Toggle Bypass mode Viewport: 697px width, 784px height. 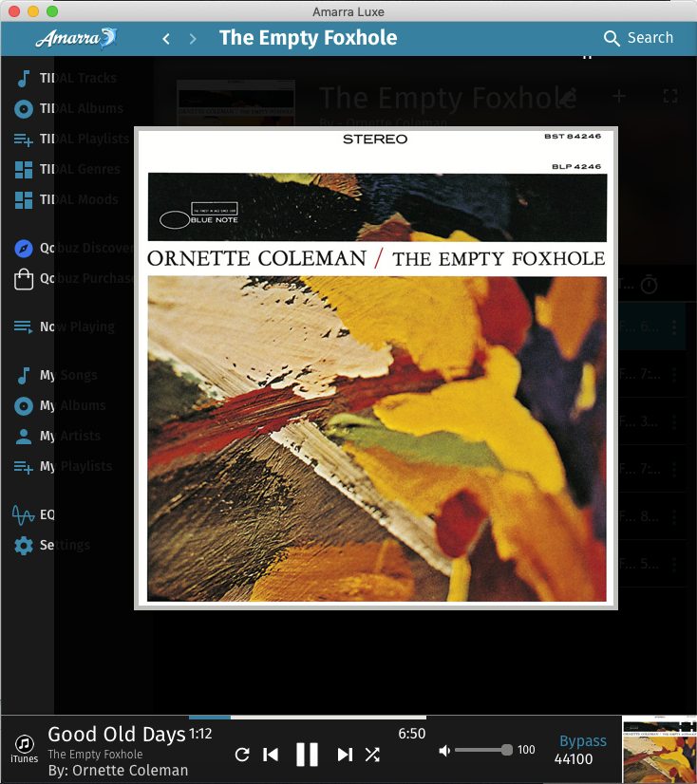coord(583,741)
